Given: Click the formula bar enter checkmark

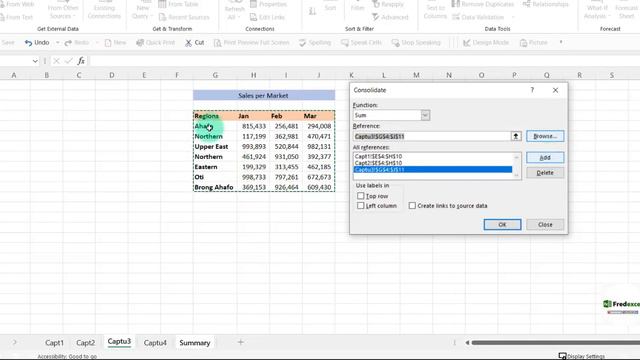Looking at the screenshot, I should pyautogui.click(x=69, y=61).
